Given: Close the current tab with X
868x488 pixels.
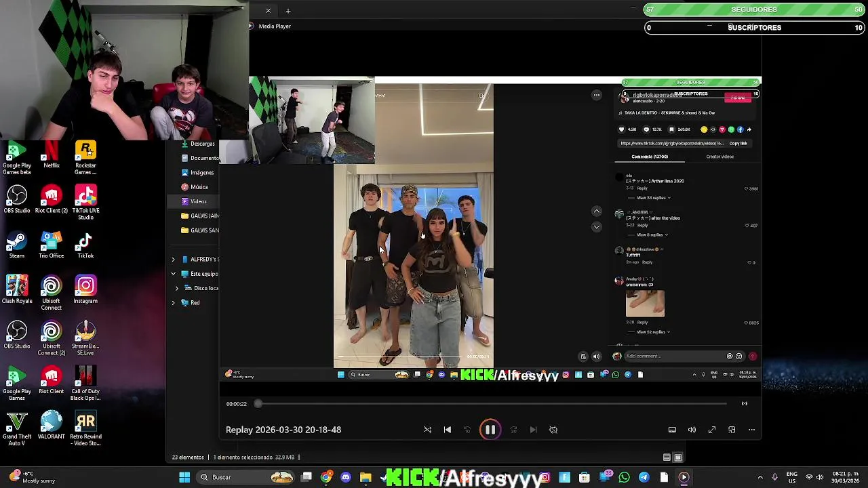Looking at the screenshot, I should [269, 11].
